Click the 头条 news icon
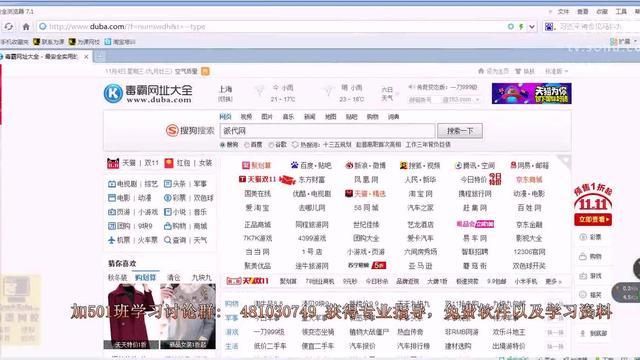The height and width of the screenshot is (360, 640). (167, 184)
